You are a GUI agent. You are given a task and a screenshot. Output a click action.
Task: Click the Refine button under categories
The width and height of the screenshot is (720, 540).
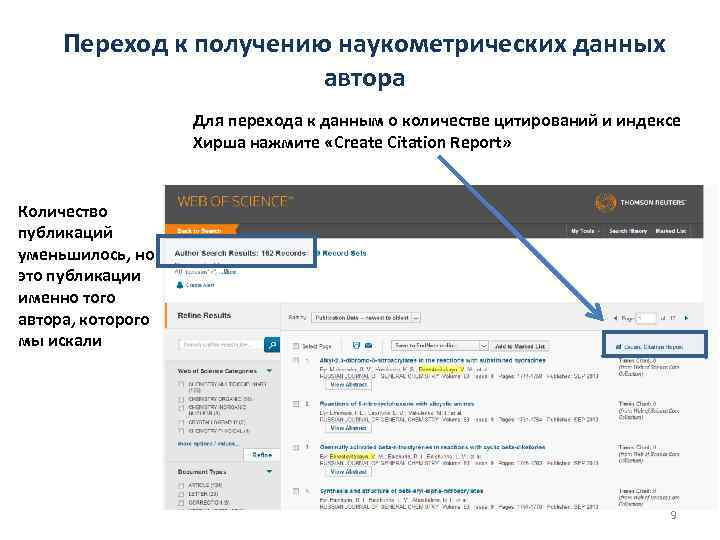262,455
